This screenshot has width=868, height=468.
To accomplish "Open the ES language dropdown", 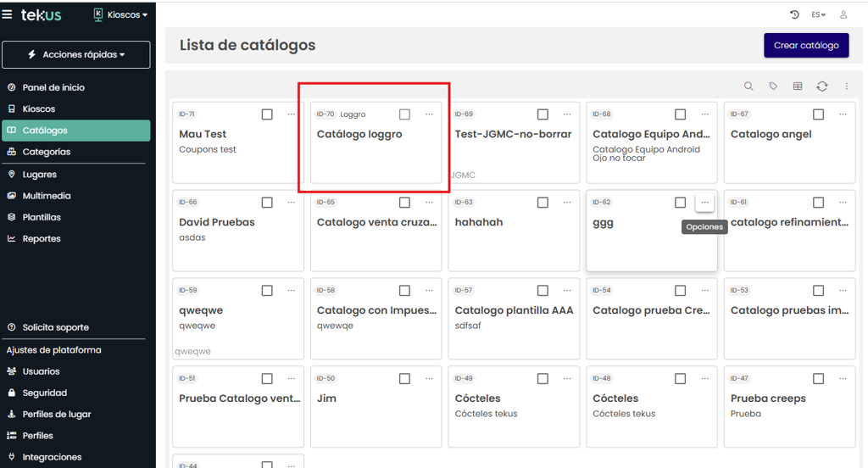I will click(x=818, y=14).
